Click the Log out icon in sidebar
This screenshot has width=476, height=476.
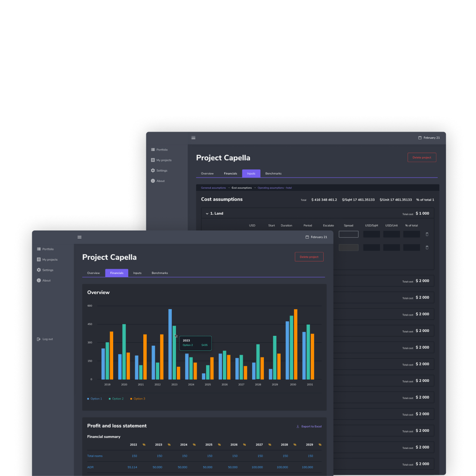tap(39, 339)
